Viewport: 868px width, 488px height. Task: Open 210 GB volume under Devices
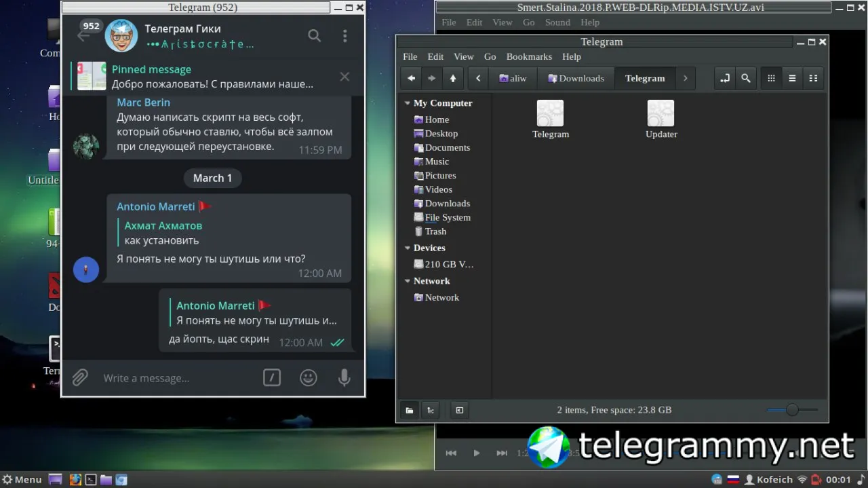444,264
